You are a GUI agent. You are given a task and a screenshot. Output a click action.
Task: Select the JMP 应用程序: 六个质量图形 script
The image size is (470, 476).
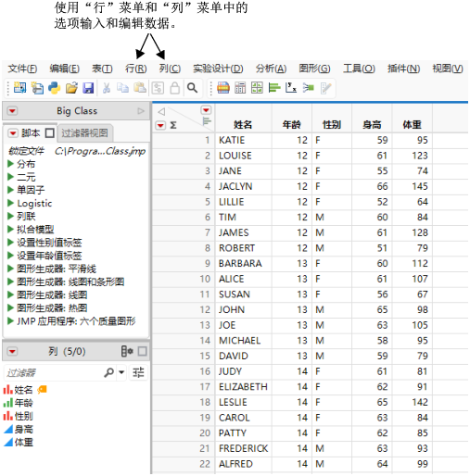(76, 321)
